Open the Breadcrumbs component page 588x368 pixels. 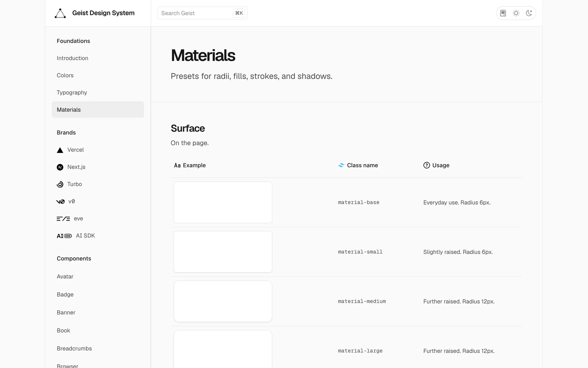(x=74, y=348)
